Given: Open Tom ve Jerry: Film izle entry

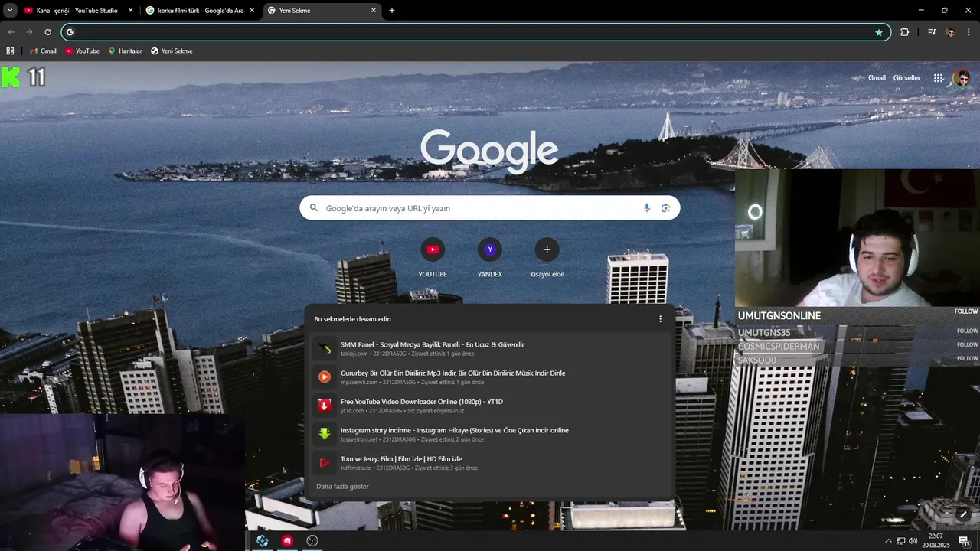Looking at the screenshot, I should point(490,463).
